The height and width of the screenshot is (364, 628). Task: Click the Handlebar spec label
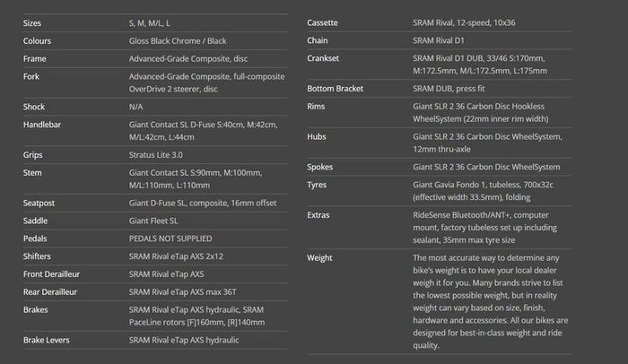coord(42,125)
